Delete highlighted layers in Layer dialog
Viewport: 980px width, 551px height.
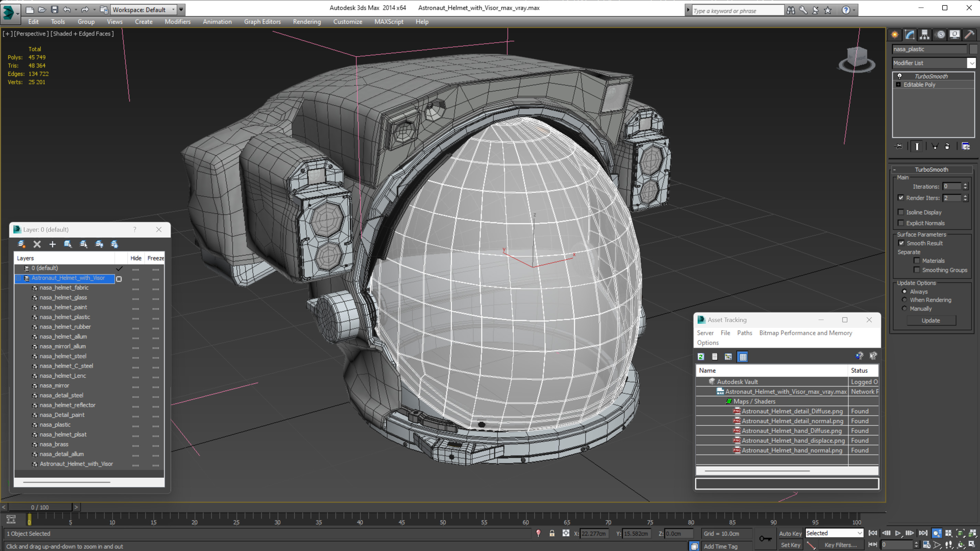[x=37, y=244]
